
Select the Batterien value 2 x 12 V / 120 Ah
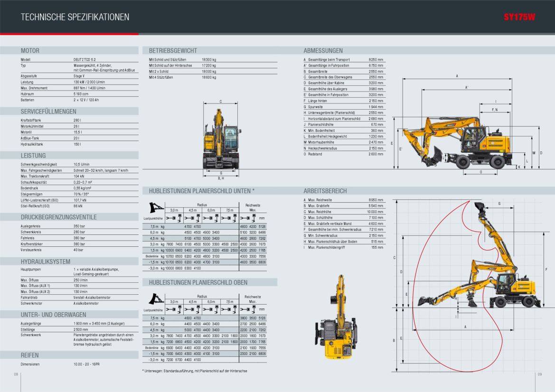pyautogui.click(x=86, y=100)
